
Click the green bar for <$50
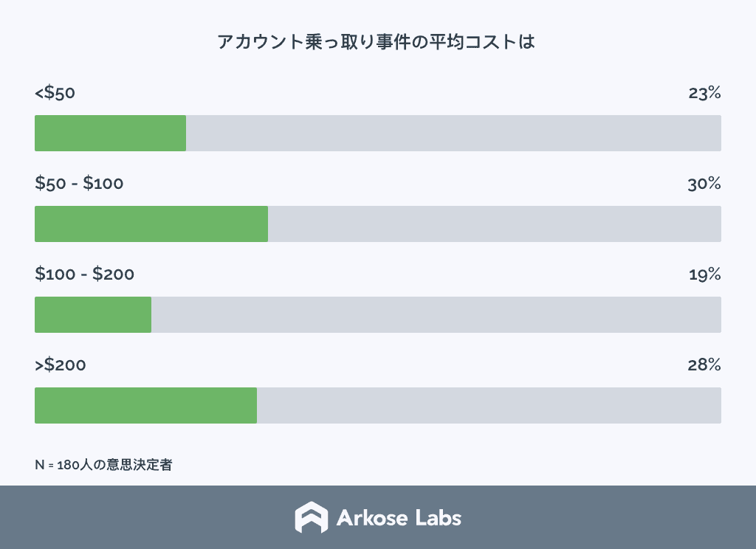click(111, 133)
